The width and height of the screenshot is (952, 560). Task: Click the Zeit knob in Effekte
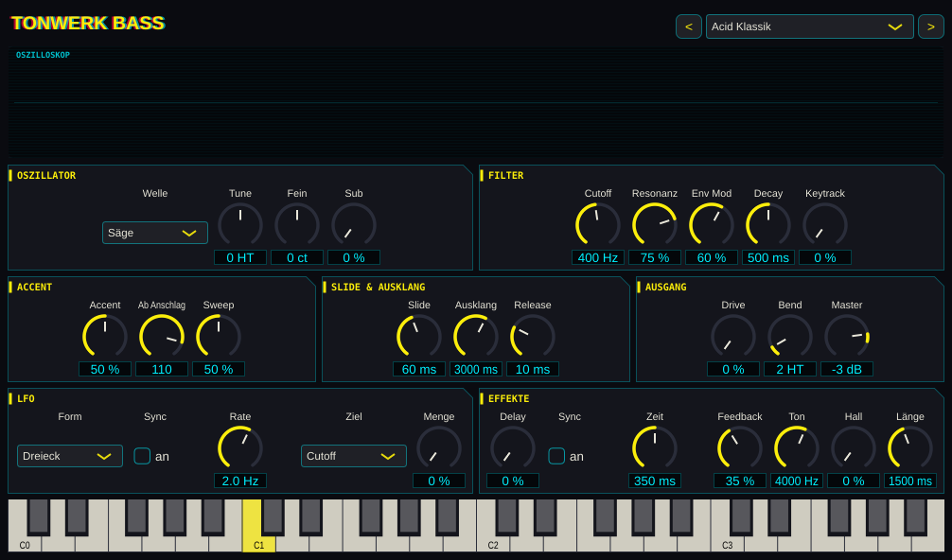click(655, 448)
